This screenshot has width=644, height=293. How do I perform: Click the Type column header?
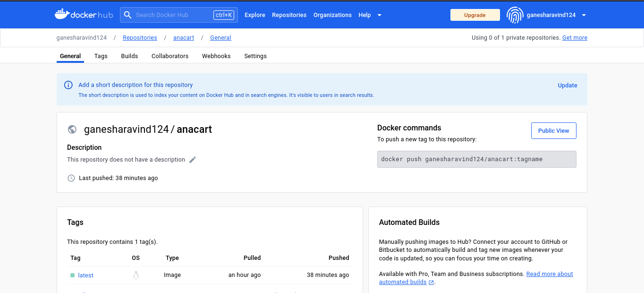pyautogui.click(x=172, y=258)
